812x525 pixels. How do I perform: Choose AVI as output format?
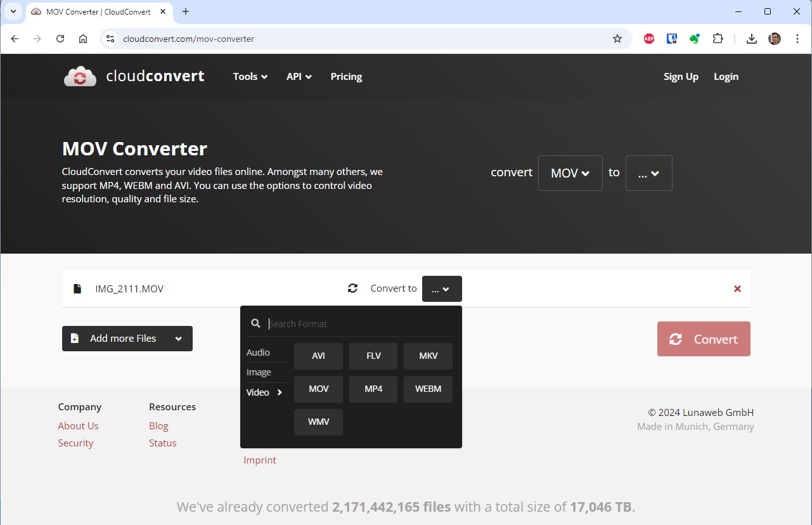pos(318,356)
